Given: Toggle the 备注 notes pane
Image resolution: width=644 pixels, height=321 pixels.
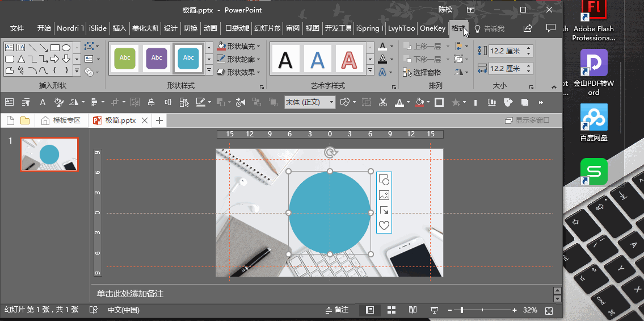Looking at the screenshot, I should click(337, 310).
